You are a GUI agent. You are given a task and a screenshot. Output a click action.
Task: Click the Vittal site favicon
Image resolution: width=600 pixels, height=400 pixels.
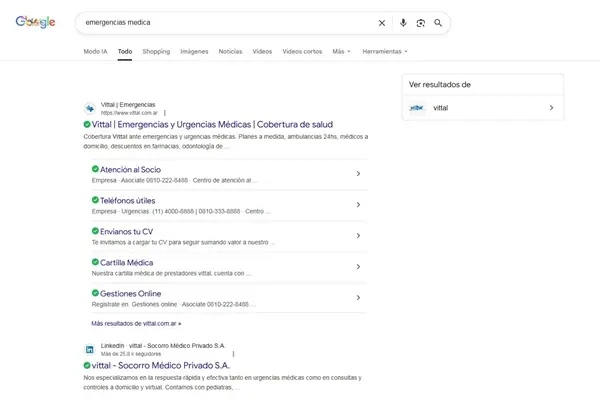(90, 109)
